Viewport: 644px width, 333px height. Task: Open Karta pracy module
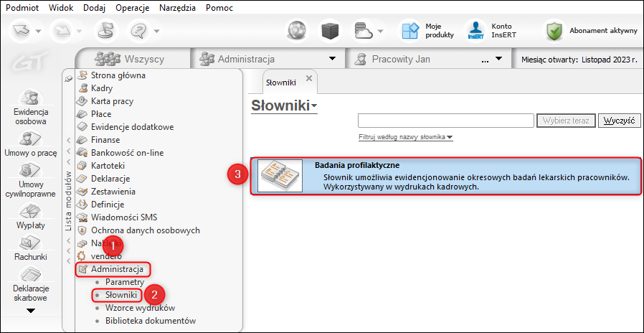[x=112, y=101]
